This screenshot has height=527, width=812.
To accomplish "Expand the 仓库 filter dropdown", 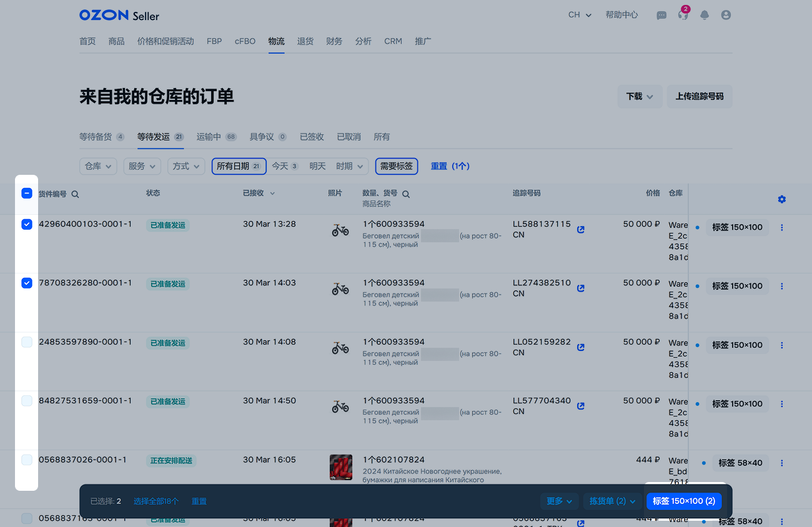I will tap(98, 166).
